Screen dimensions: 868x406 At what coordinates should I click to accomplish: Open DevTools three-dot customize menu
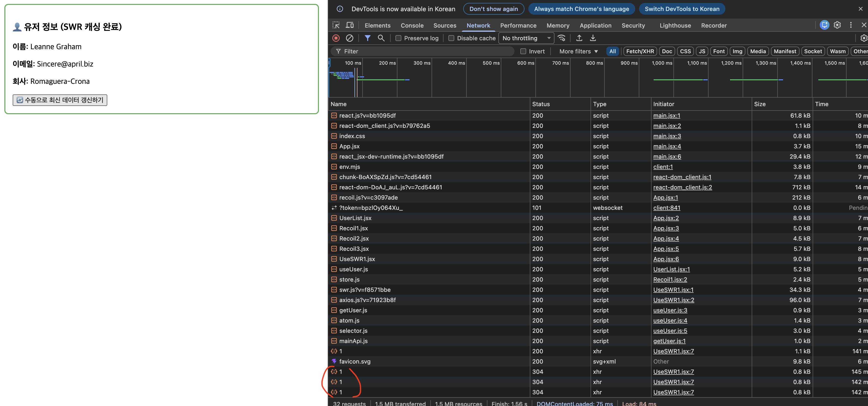tap(850, 25)
